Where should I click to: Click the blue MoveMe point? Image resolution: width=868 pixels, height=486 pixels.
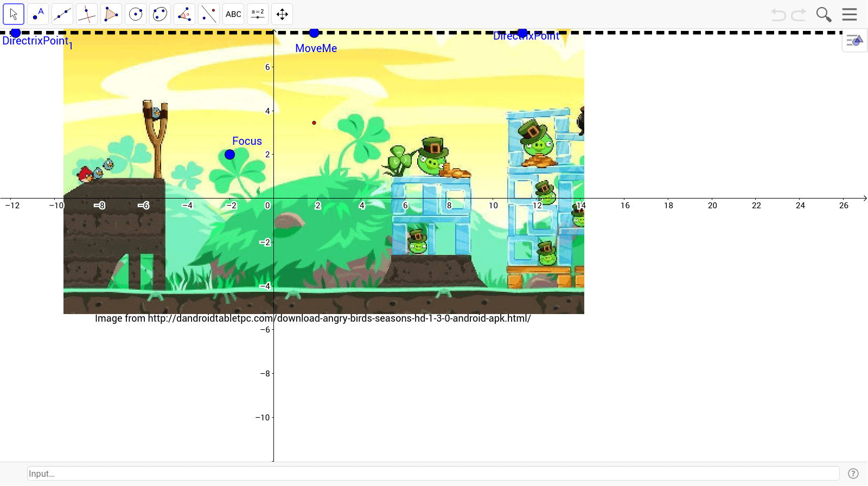point(314,33)
